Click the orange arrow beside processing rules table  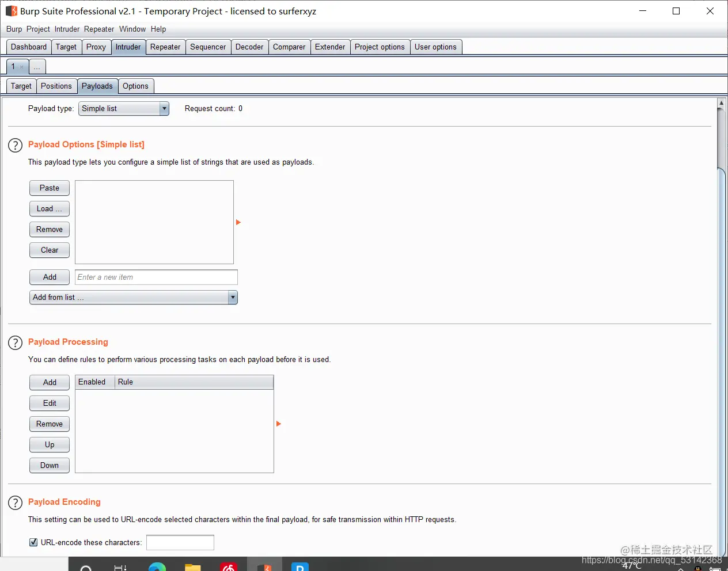click(278, 424)
